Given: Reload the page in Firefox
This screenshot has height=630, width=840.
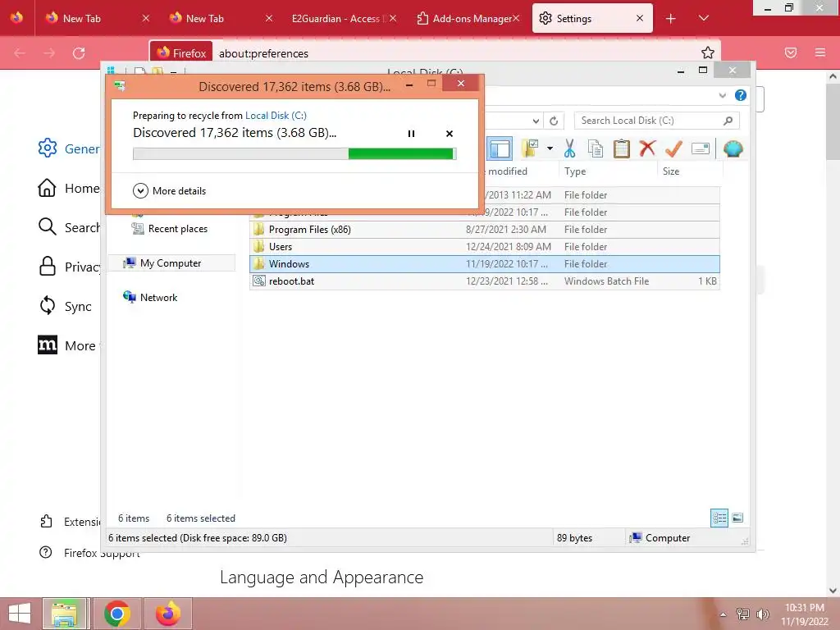Looking at the screenshot, I should tap(79, 53).
